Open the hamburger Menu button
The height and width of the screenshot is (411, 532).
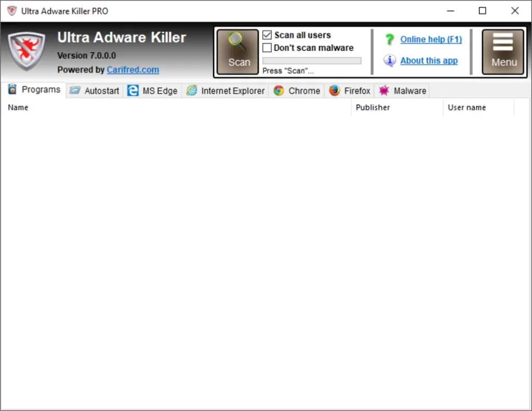point(503,52)
